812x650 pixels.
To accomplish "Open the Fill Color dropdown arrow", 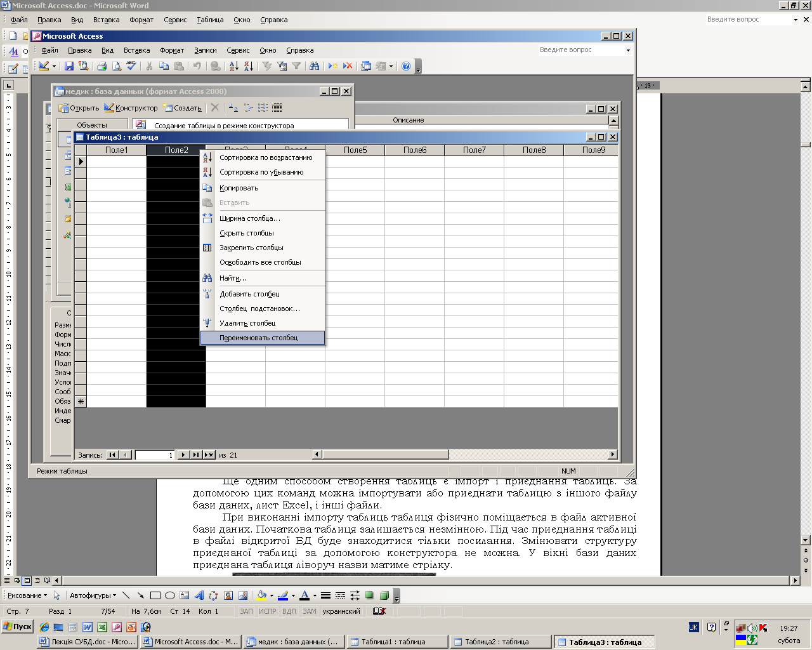I will click(272, 595).
